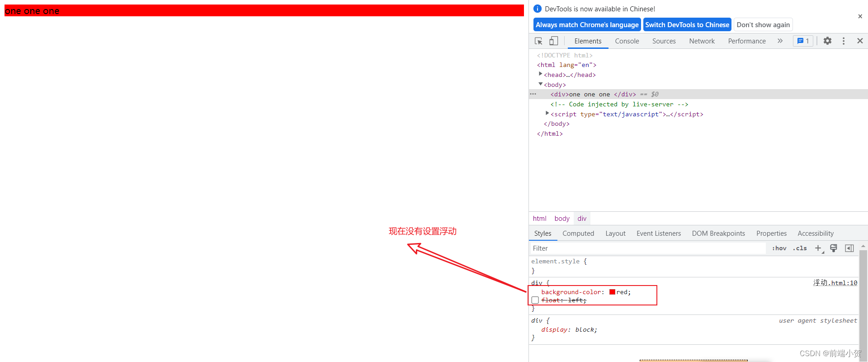The image size is (868, 362).
Task: Toggle the :hov element state
Action: pos(779,248)
